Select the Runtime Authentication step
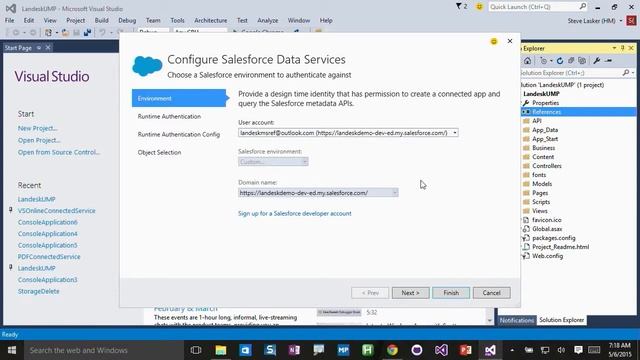Viewport: 640px width, 360px height. pos(169,116)
